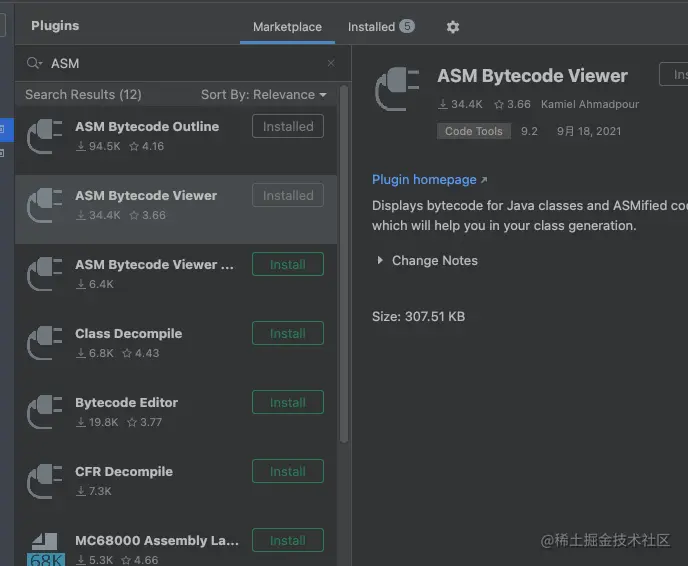This screenshot has height=566, width=688.
Task: Click the Installed count badge 5
Action: 407,26
